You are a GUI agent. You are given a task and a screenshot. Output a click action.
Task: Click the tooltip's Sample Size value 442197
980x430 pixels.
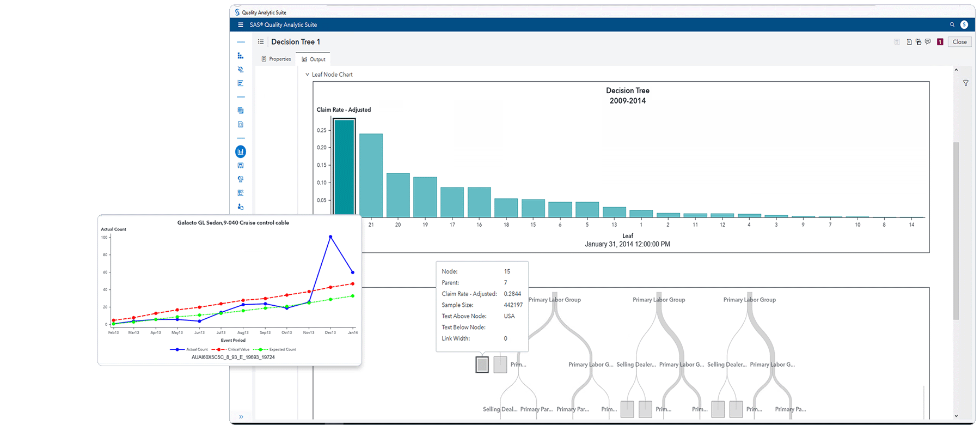tap(513, 305)
